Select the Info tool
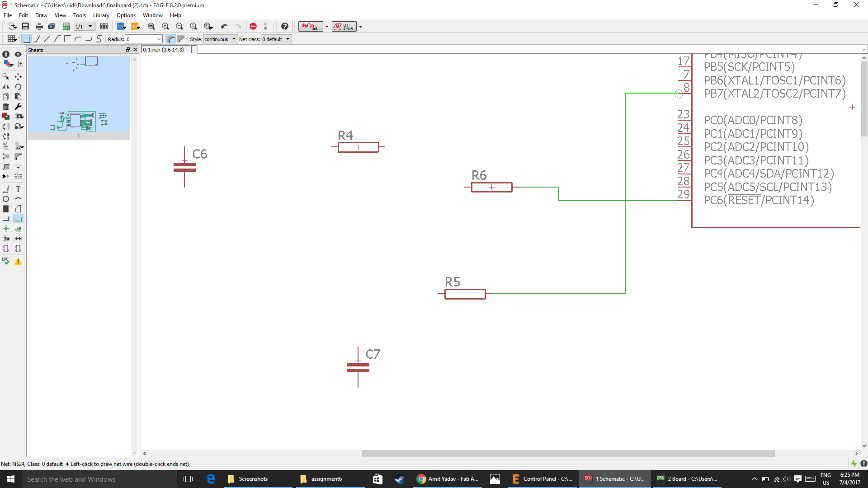 (6, 54)
